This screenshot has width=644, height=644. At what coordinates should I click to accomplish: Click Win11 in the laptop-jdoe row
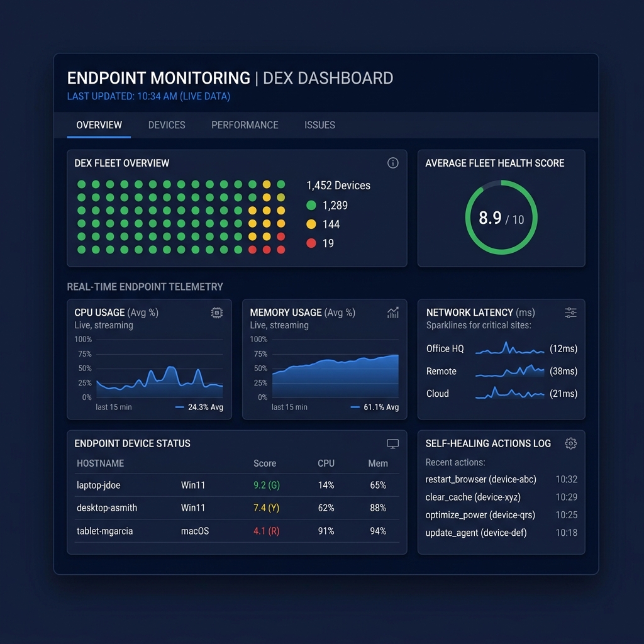[x=193, y=485]
